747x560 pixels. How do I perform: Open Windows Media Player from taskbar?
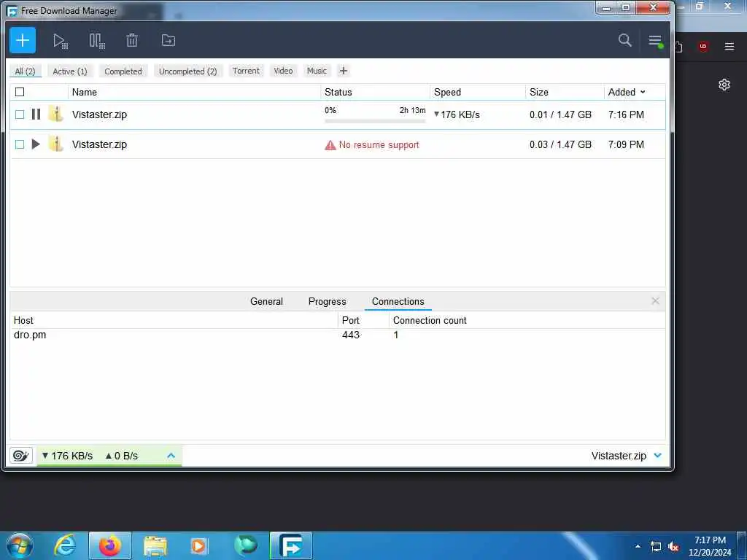coord(198,545)
